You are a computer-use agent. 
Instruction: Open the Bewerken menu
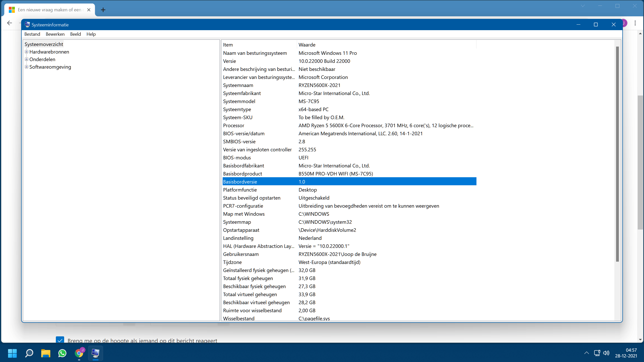coord(55,34)
